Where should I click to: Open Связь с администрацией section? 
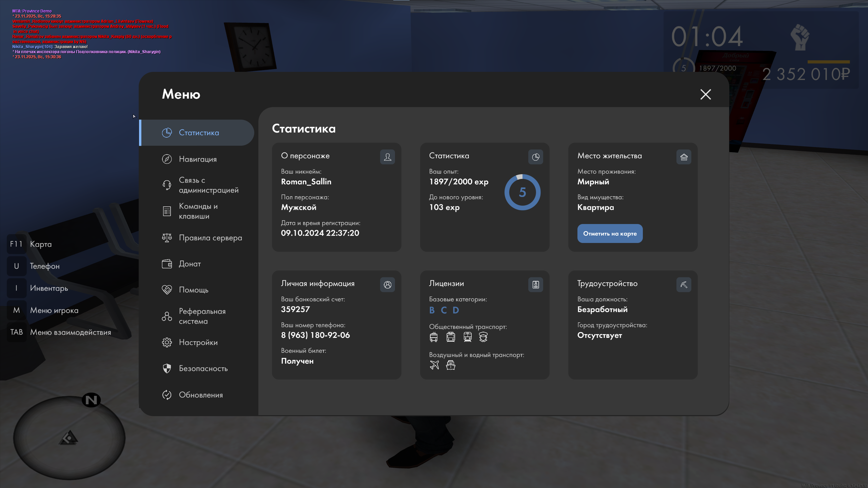point(208,185)
